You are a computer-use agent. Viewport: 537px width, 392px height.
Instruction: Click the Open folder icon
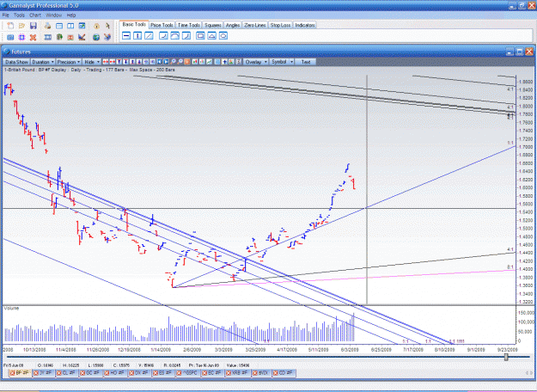22,26
